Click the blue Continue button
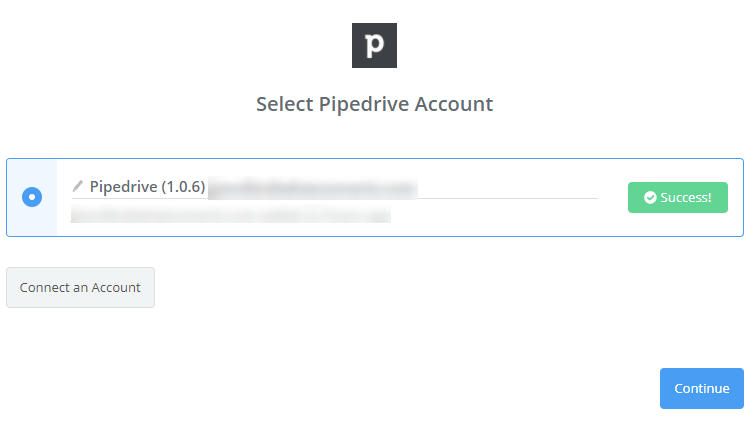The width and height of the screenshot is (756, 435). [702, 388]
